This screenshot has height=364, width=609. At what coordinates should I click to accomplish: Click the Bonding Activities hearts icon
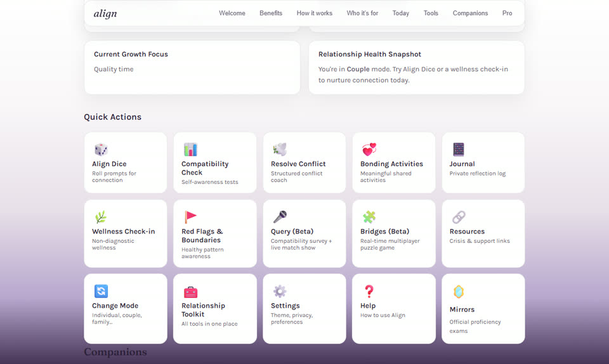pos(369,150)
